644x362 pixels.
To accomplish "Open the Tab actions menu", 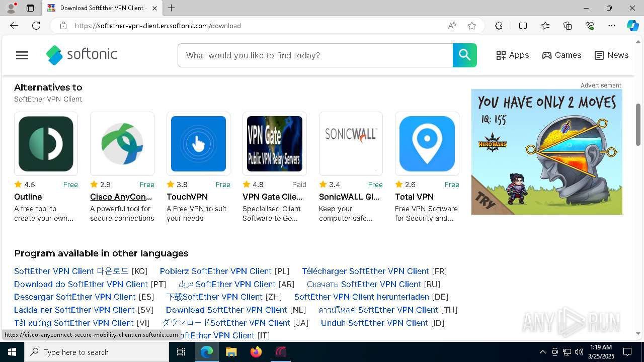I will pos(30,8).
